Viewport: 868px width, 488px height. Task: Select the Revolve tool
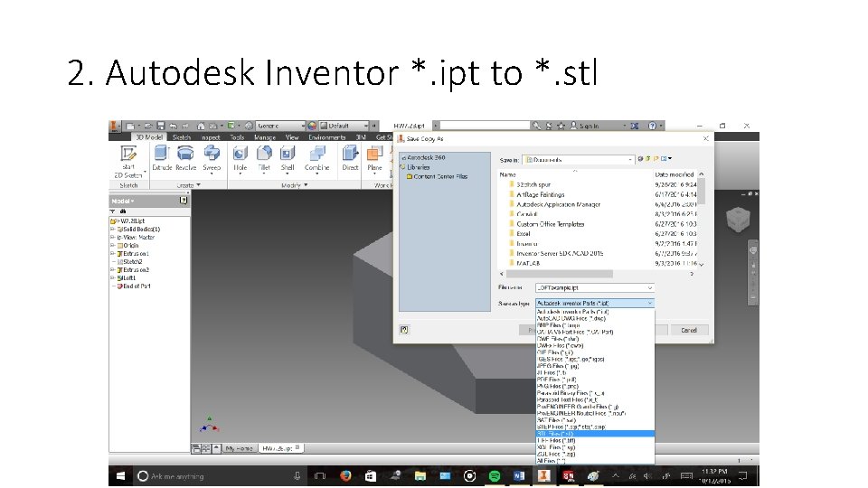point(185,158)
